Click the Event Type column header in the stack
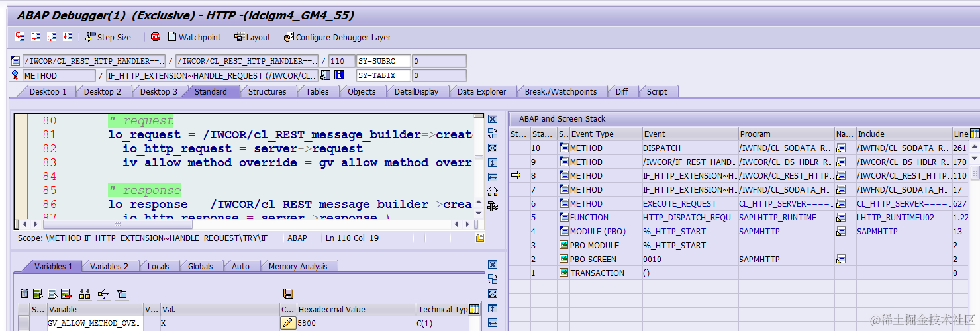Screen dimensions: 980x331 (x=605, y=134)
